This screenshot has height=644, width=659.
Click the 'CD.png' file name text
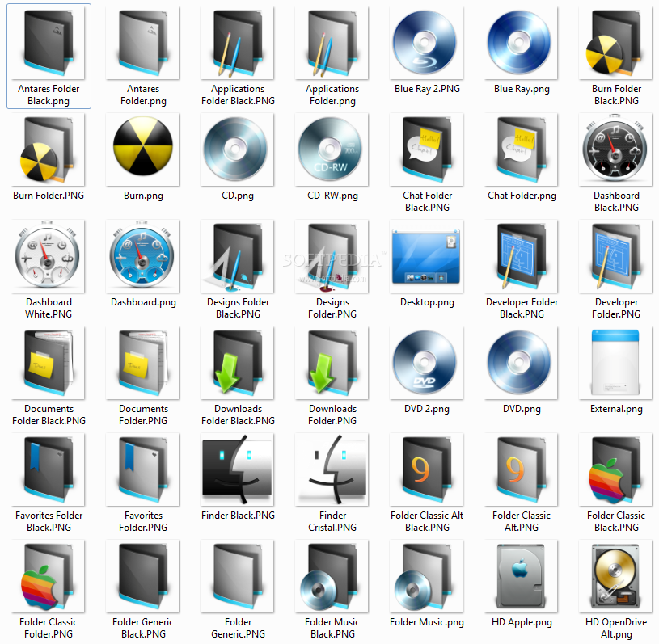tap(238, 196)
